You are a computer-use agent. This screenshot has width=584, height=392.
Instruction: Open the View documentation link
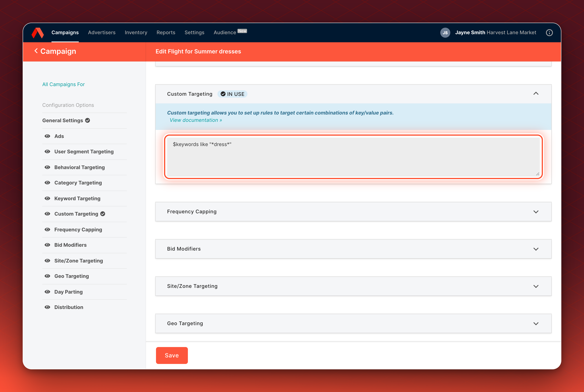click(x=196, y=120)
